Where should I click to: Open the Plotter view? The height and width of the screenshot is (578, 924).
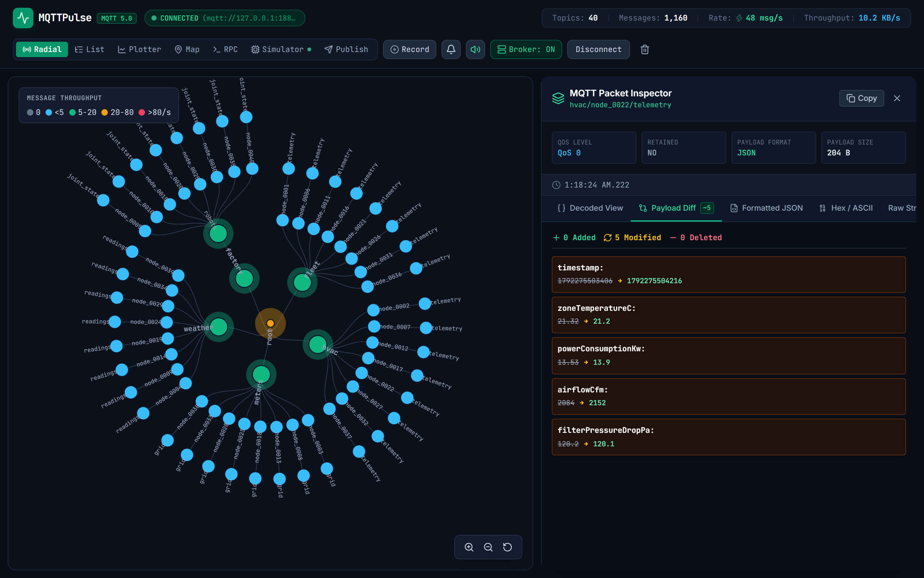pos(139,49)
